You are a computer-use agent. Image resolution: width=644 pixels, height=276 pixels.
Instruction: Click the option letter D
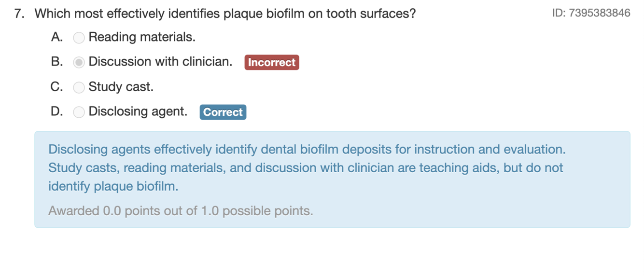tap(56, 111)
